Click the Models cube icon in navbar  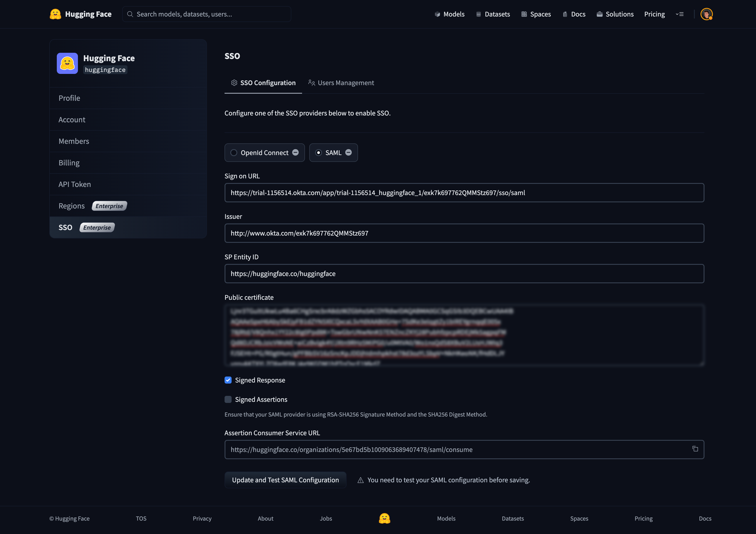tap(437, 14)
